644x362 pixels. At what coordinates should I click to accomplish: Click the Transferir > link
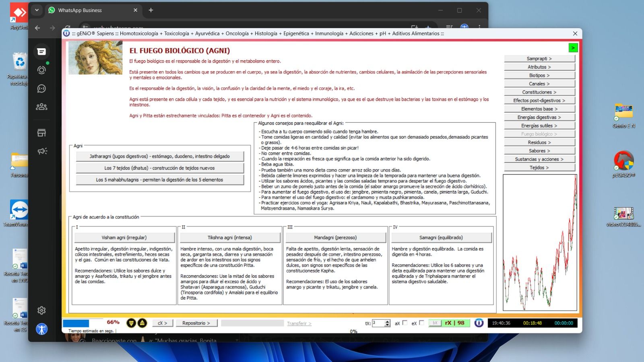(x=299, y=323)
